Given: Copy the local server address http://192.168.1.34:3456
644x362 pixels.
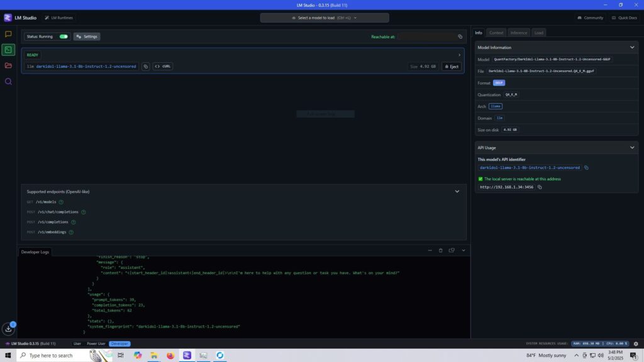Looking at the screenshot, I should 540,187.
